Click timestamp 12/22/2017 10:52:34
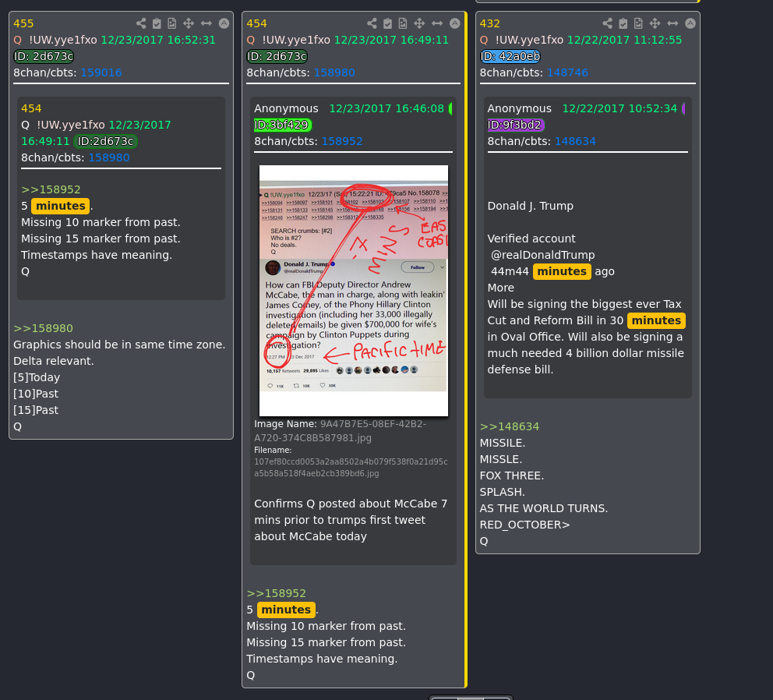 click(x=619, y=108)
